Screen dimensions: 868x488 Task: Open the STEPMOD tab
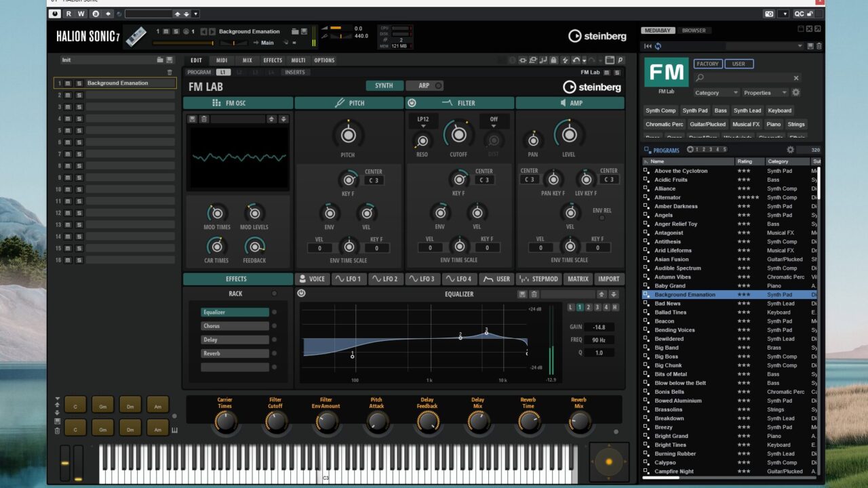tap(538, 279)
